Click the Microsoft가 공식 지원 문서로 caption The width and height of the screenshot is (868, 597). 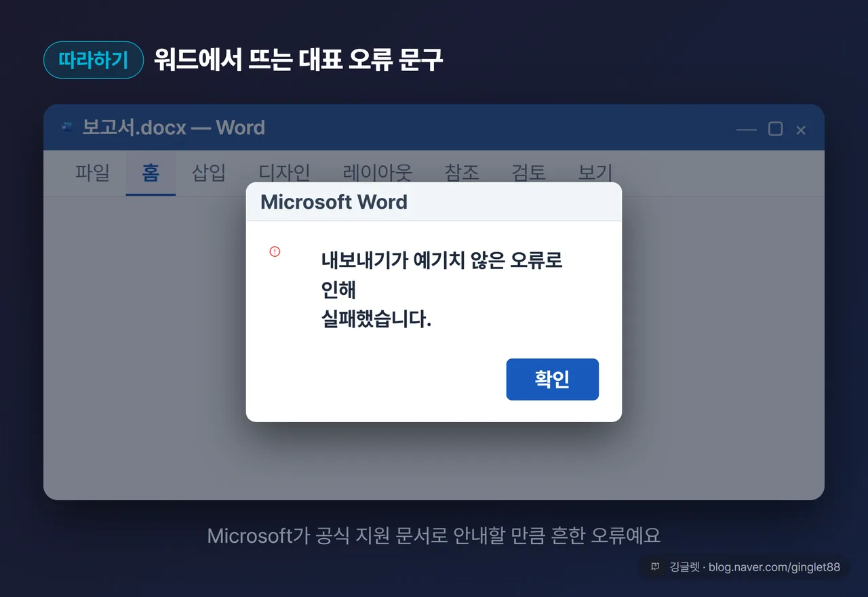434,536
